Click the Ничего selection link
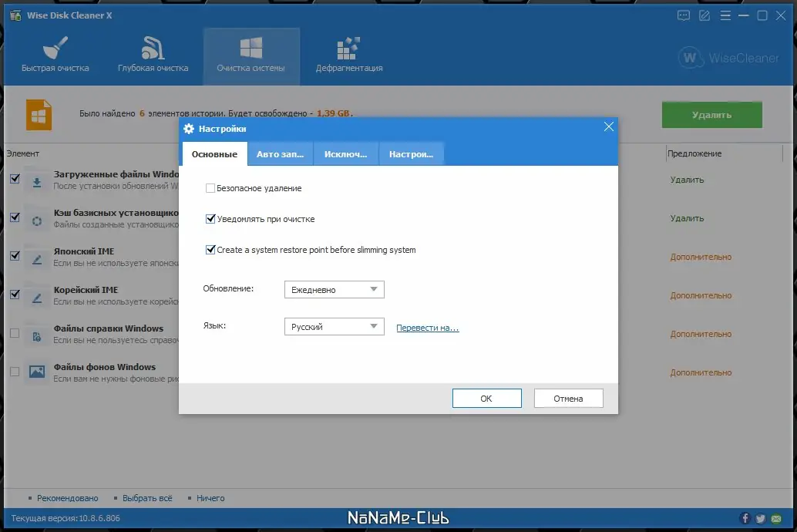 pyautogui.click(x=210, y=498)
